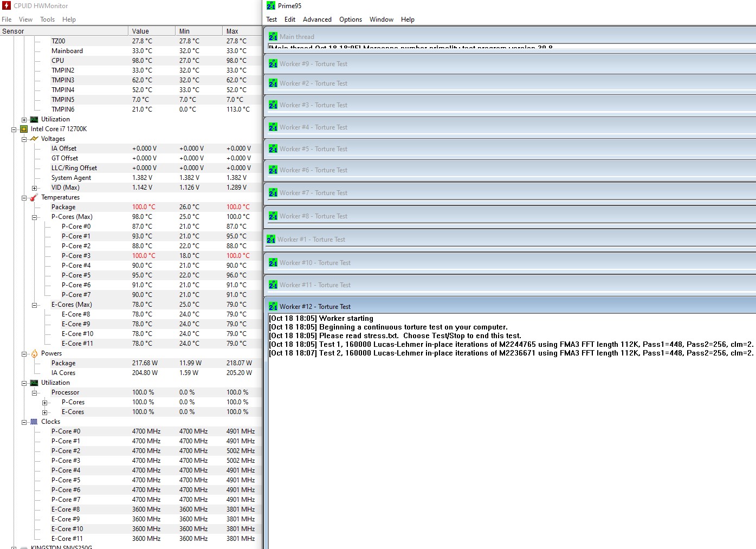Image resolution: width=756 pixels, height=549 pixels.
Task: Open the Prime95 Options menu
Action: [351, 20]
